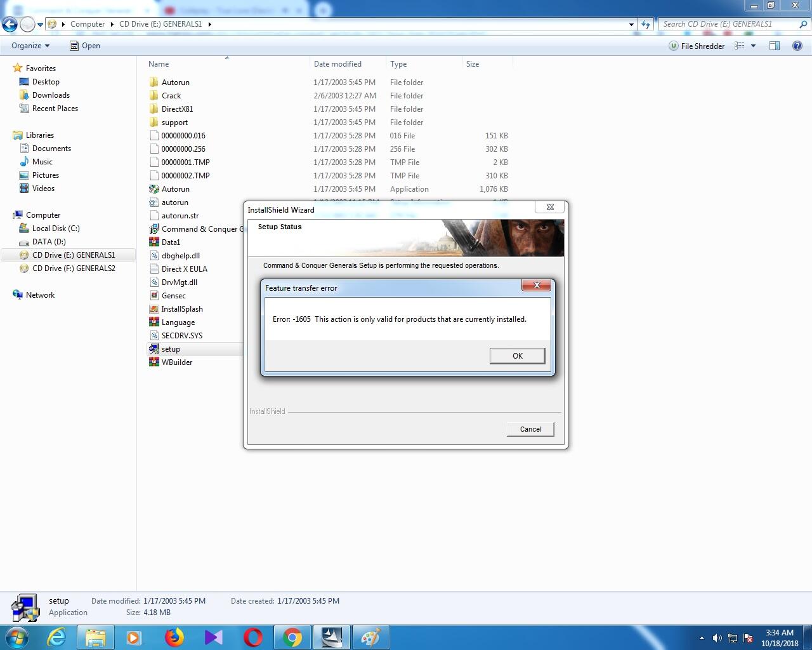
Task: Open Visual Studio from taskbar
Action: click(214, 637)
